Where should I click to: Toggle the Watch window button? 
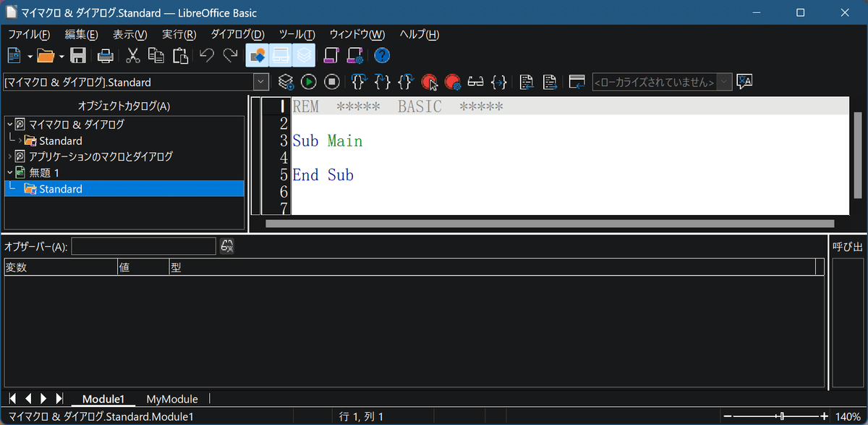point(281,55)
